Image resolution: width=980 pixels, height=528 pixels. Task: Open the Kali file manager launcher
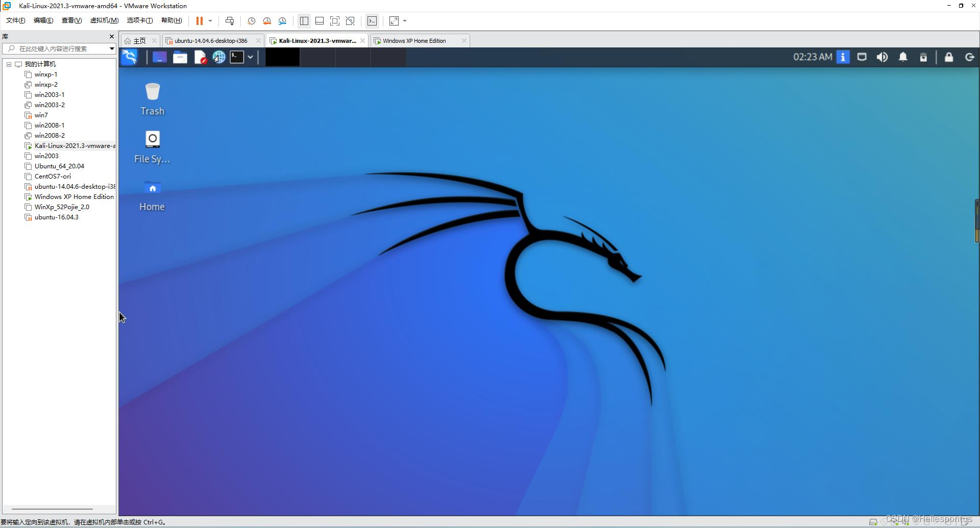pyautogui.click(x=180, y=57)
